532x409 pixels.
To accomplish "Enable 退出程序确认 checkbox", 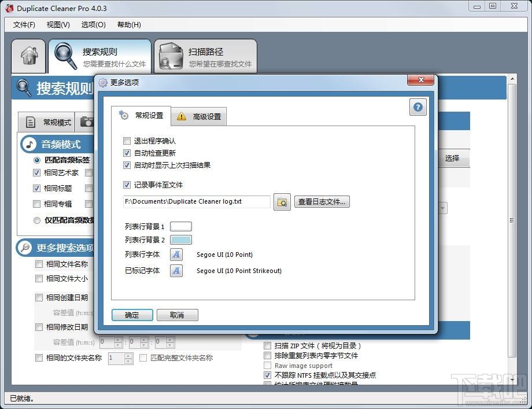I will click(x=127, y=141).
